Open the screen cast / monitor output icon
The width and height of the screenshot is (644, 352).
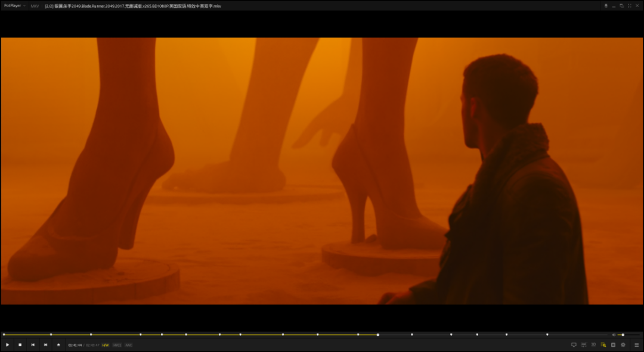574,345
